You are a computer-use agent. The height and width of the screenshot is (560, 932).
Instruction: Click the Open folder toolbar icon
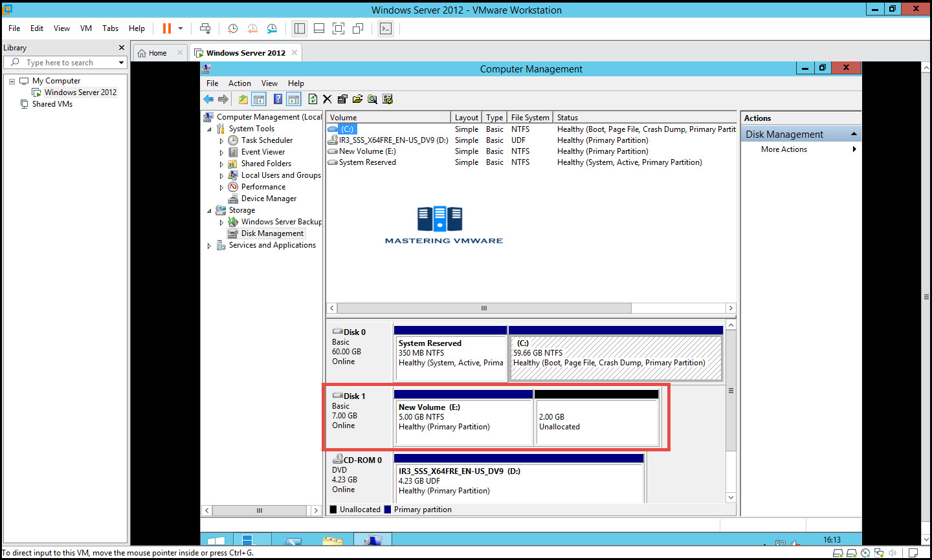point(357,99)
